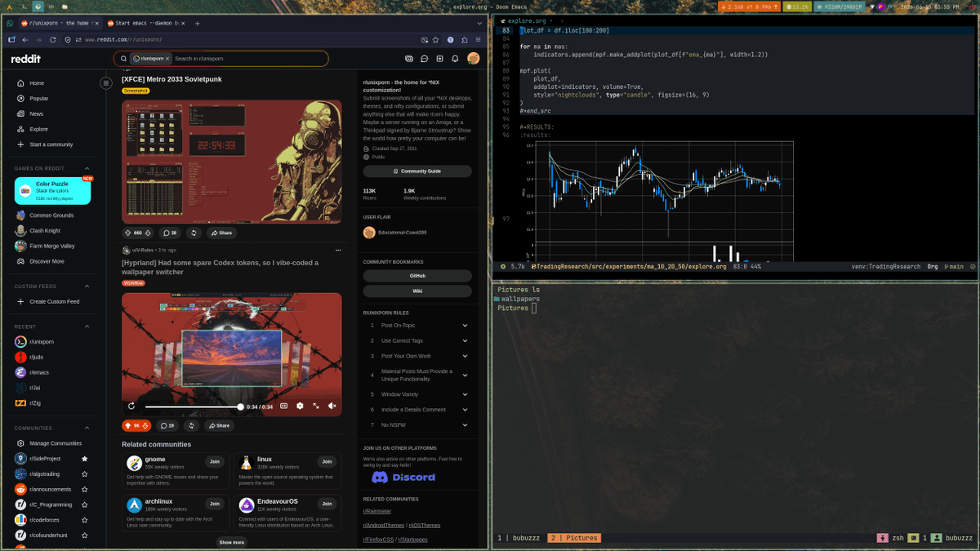Viewport: 980px width, 551px height.
Task: Open the Reddit ads icon in header
Action: click(x=409, y=59)
